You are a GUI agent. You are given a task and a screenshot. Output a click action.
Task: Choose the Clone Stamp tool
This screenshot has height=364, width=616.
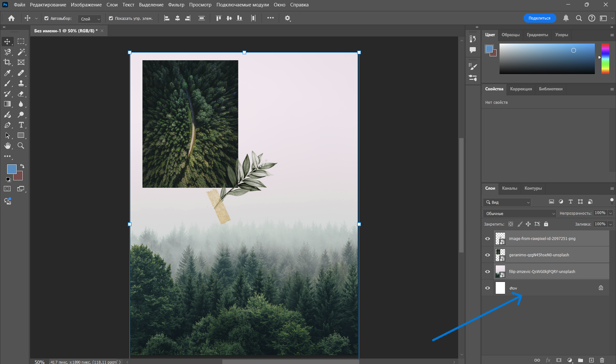click(21, 83)
